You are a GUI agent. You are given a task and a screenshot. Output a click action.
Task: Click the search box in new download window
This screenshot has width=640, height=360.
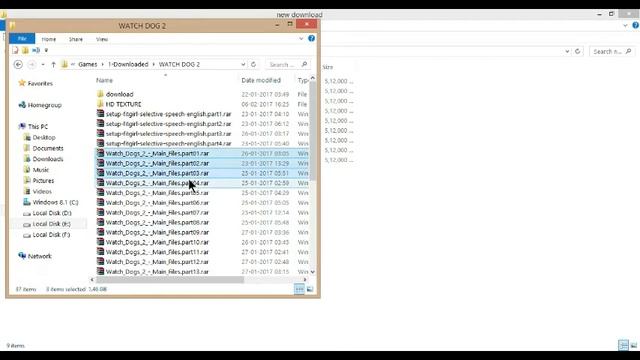pyautogui.click(x=612, y=51)
